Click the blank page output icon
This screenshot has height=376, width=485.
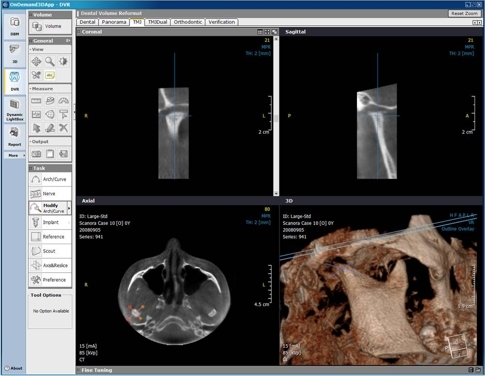point(50,154)
